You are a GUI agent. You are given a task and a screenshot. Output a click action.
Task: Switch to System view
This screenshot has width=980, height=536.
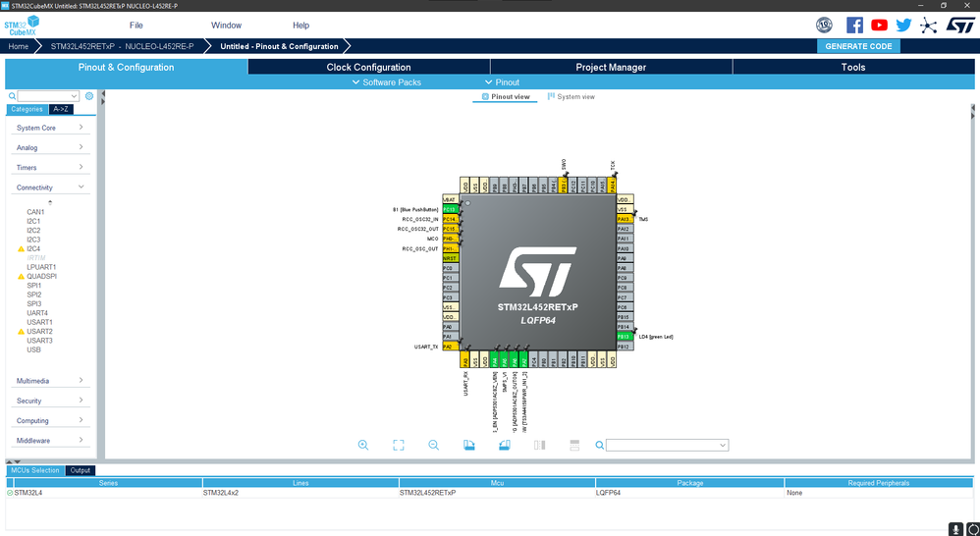click(x=572, y=97)
